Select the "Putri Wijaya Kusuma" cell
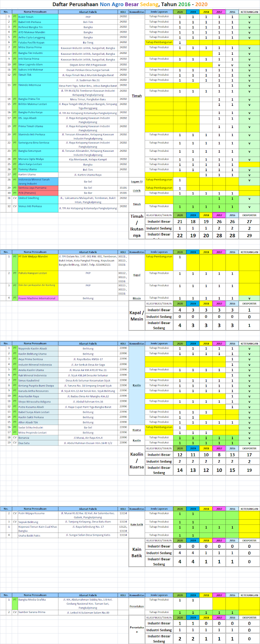The image size is (260, 644). (38, 515)
